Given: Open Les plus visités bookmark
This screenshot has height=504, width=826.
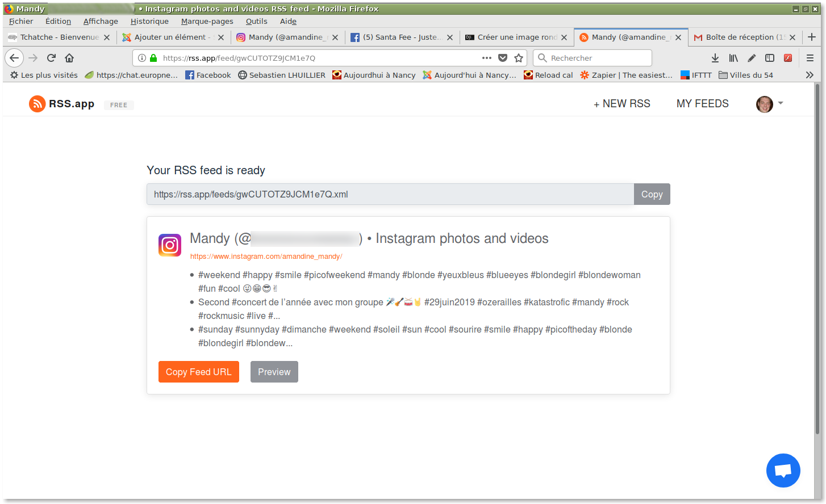Looking at the screenshot, I should pos(44,75).
